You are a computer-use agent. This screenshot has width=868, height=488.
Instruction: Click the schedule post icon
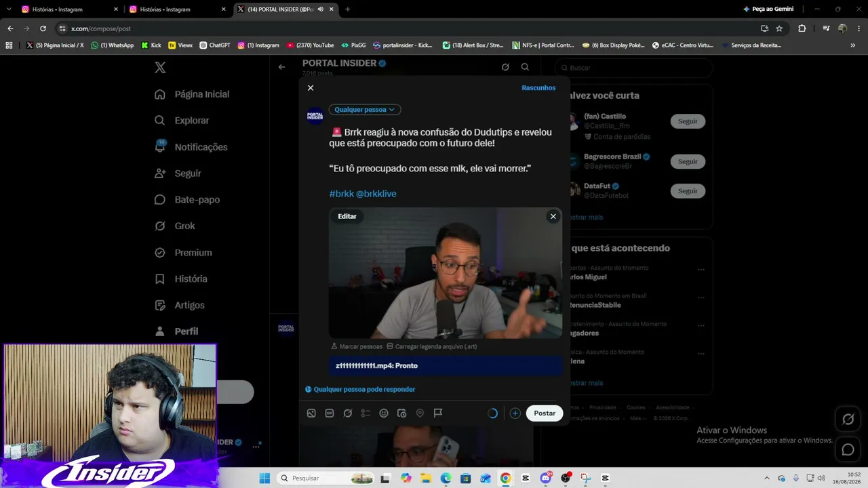click(401, 413)
